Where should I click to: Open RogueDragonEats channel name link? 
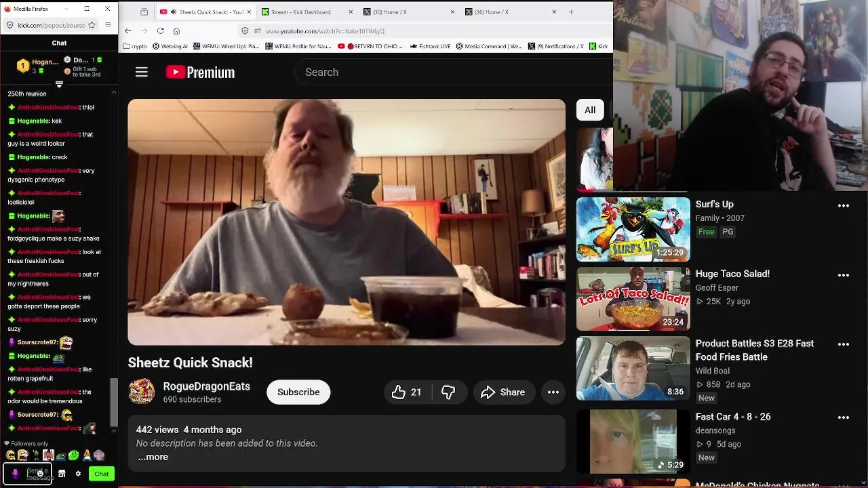[207, 386]
